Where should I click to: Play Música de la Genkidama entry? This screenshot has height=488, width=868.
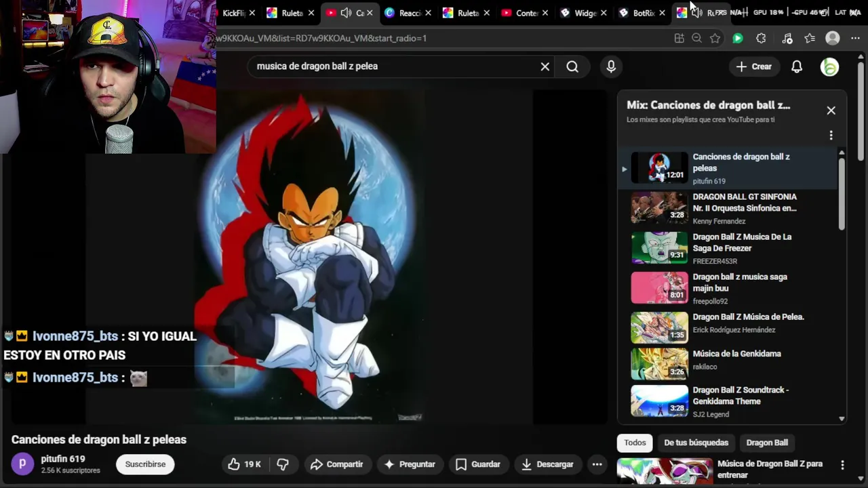pos(727,365)
